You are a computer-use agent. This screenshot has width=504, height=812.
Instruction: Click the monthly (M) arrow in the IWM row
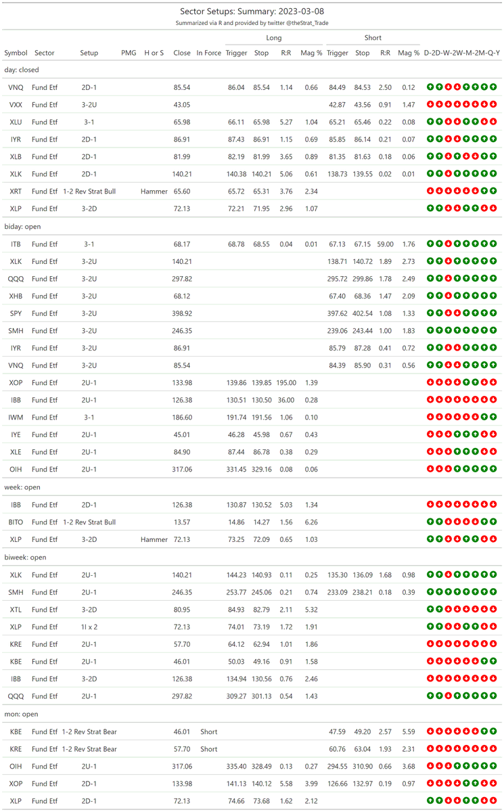click(466, 418)
